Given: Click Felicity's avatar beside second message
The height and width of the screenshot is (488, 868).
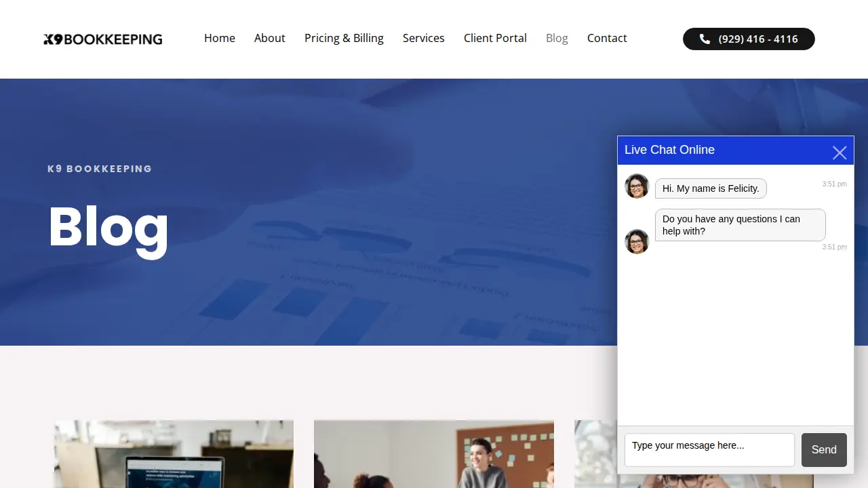Looking at the screenshot, I should (x=637, y=241).
